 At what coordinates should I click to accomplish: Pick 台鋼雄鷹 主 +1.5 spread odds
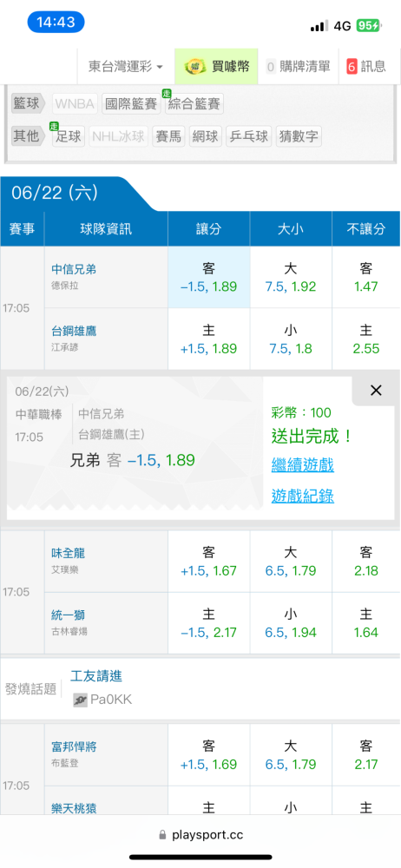[x=209, y=339]
